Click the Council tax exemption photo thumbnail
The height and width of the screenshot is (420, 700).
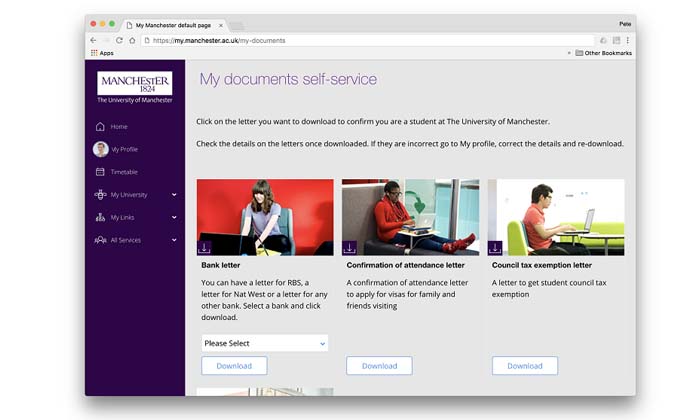(x=556, y=217)
